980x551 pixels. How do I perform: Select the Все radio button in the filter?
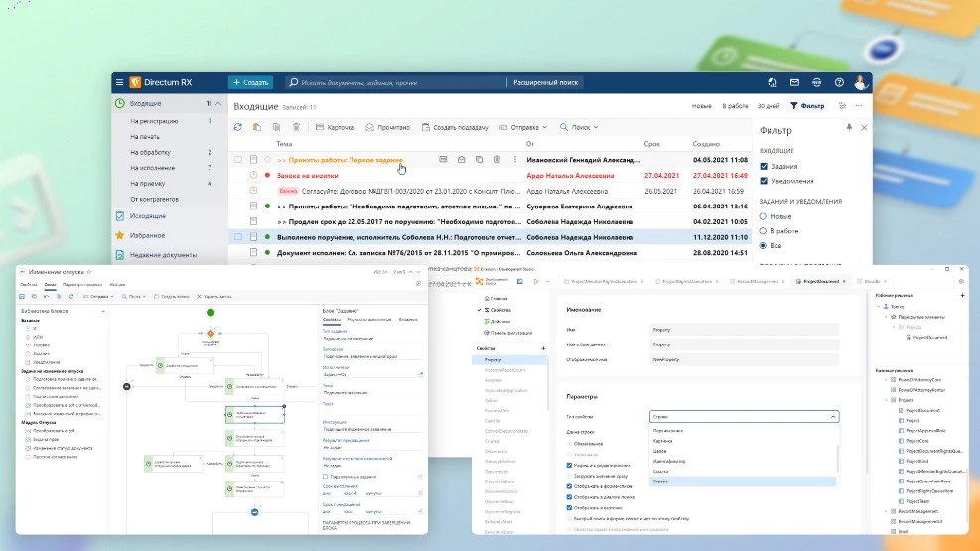[x=763, y=246]
